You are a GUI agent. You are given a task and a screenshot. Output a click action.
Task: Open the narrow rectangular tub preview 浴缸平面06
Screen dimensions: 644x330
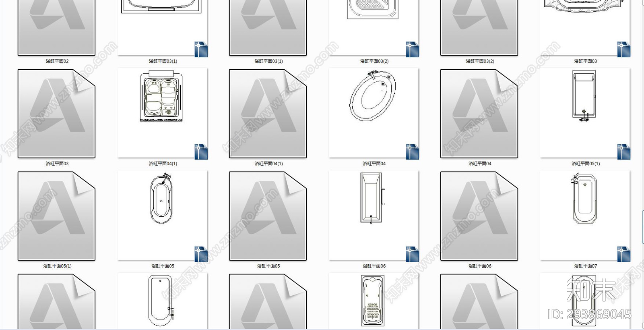[374, 215]
